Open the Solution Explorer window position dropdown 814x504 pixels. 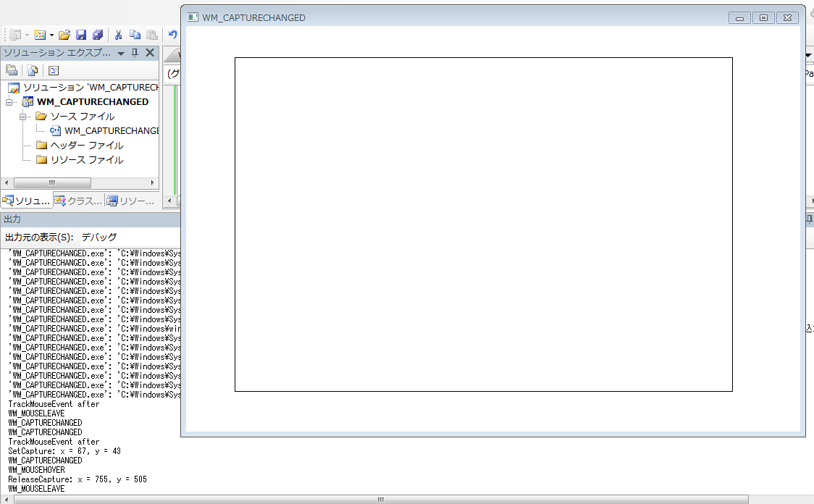pyautogui.click(x=121, y=53)
